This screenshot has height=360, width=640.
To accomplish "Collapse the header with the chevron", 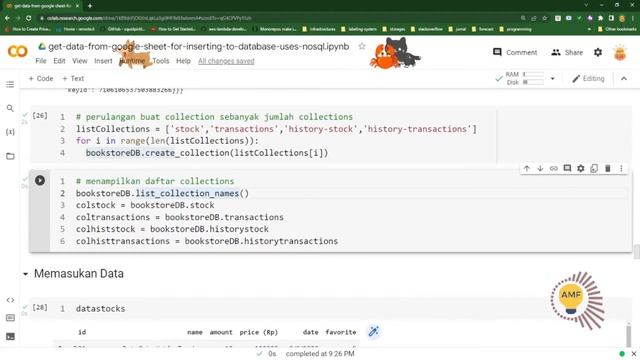I will tap(624, 78).
